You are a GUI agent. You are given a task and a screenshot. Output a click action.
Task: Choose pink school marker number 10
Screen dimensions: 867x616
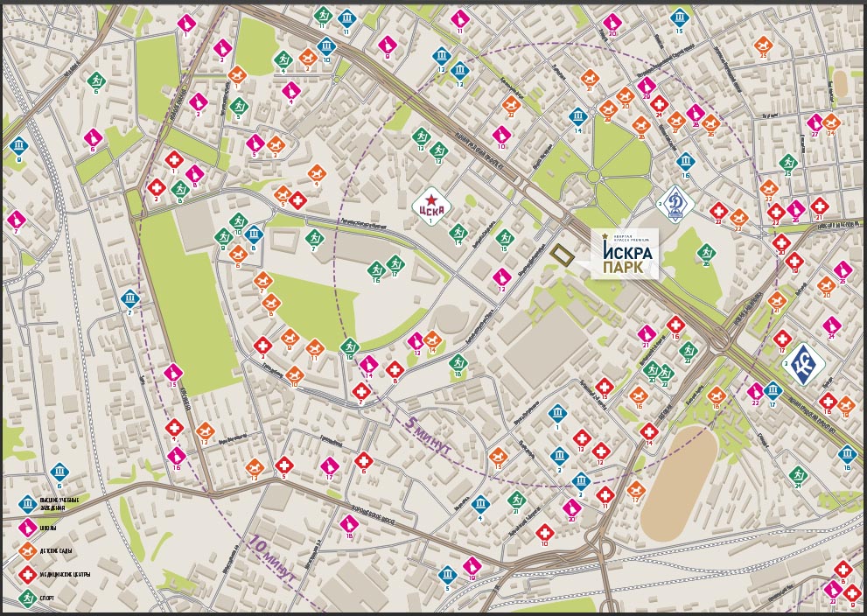tap(501, 135)
